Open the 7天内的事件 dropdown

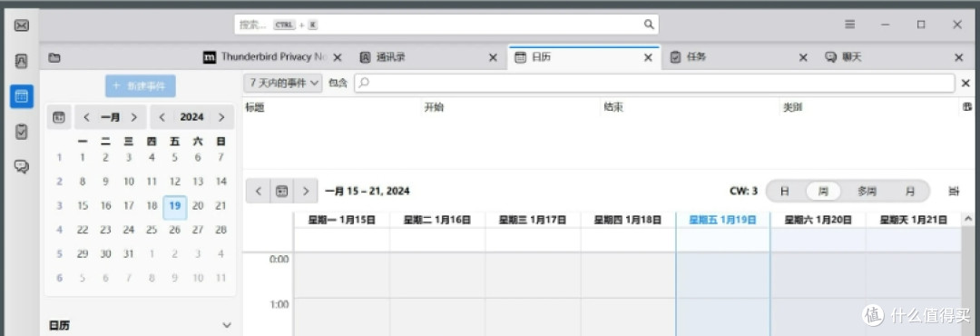coord(283,83)
